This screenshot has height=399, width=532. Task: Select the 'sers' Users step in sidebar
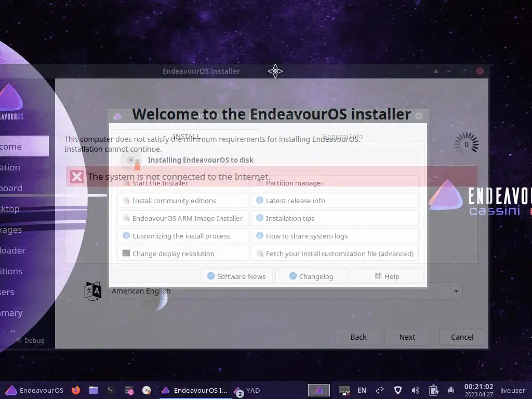click(x=24, y=292)
